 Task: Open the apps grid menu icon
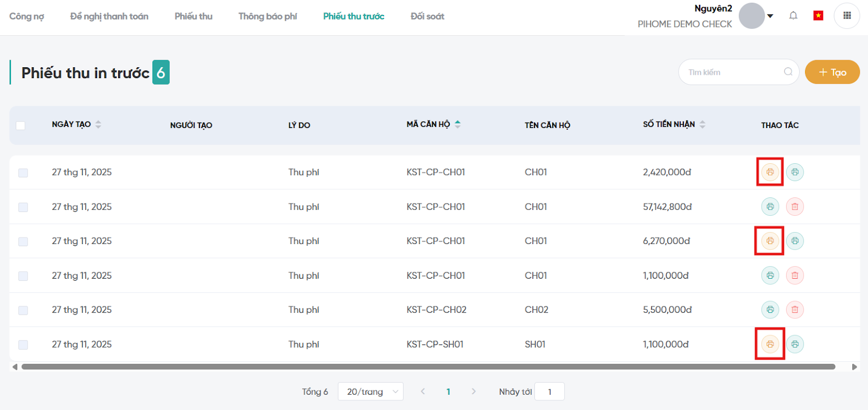click(847, 16)
